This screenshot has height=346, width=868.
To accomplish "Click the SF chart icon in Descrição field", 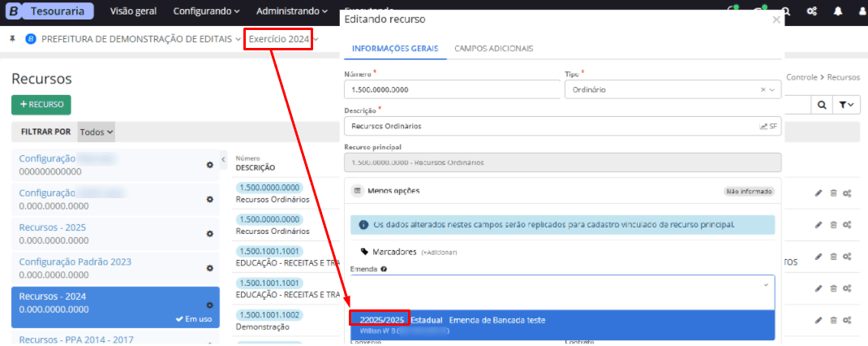I will [768, 126].
